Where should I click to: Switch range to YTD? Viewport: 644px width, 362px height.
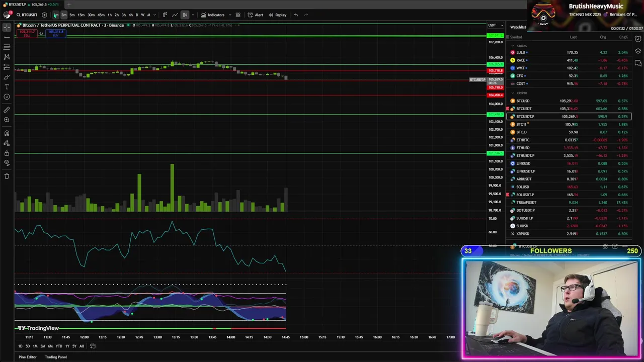pos(59,346)
